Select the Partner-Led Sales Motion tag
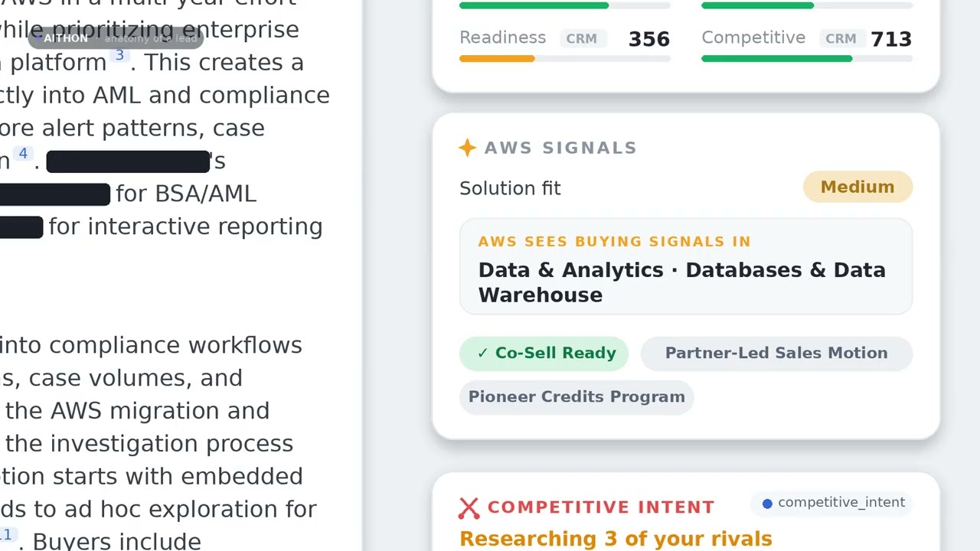 pos(776,353)
